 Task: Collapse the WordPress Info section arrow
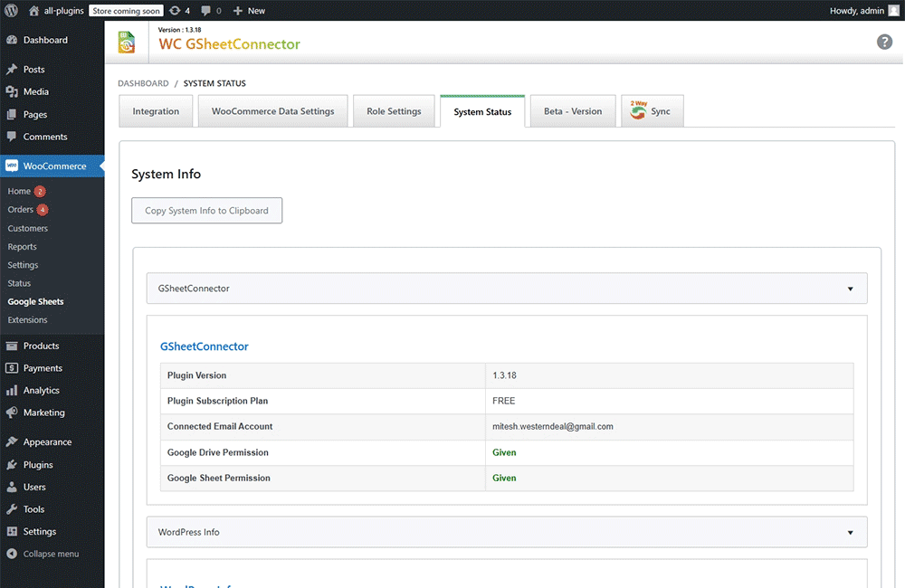(850, 533)
